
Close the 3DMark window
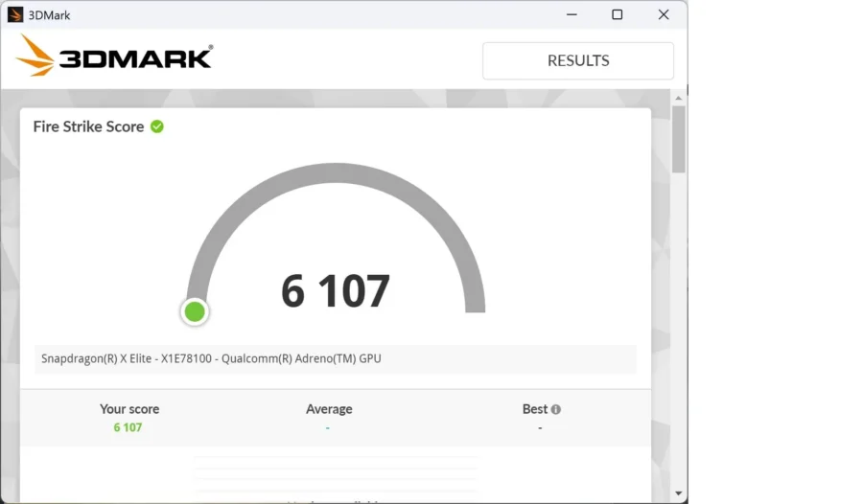[x=664, y=15]
